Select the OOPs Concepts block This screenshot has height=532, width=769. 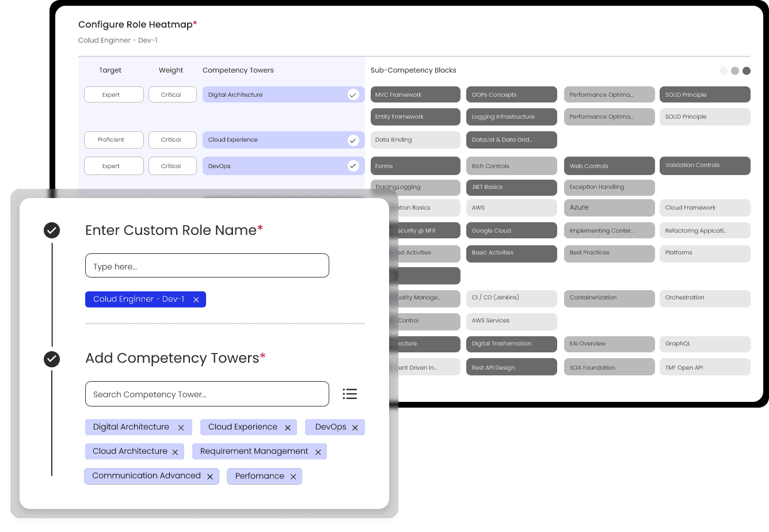click(512, 94)
